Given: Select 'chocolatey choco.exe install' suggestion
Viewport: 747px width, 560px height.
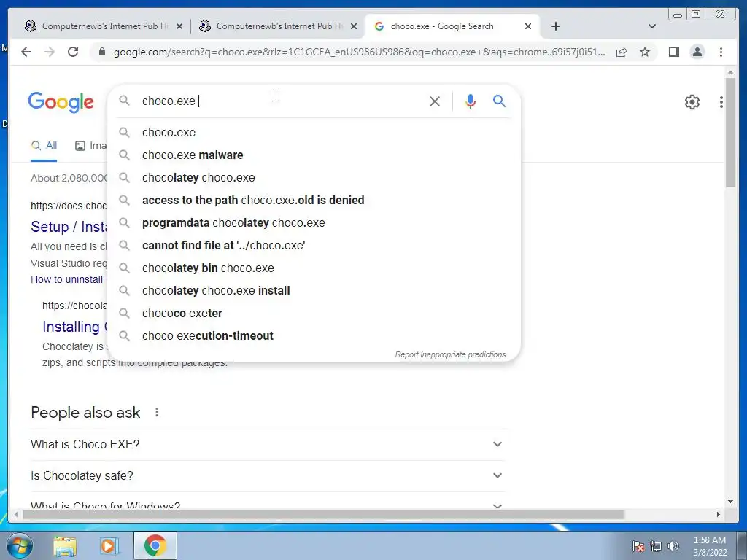Looking at the screenshot, I should pyautogui.click(x=314, y=290).
